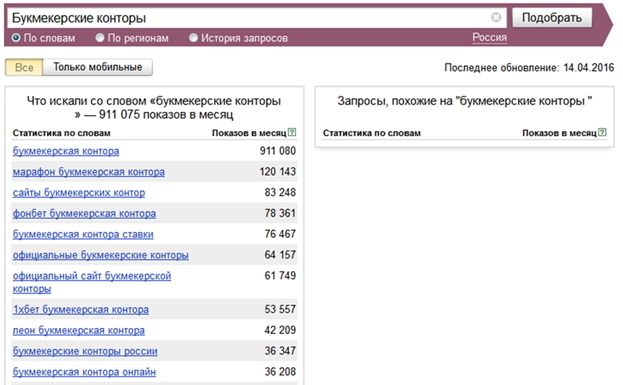Select the 'По регионам' radio option
The image size is (623, 385).
coord(99,38)
